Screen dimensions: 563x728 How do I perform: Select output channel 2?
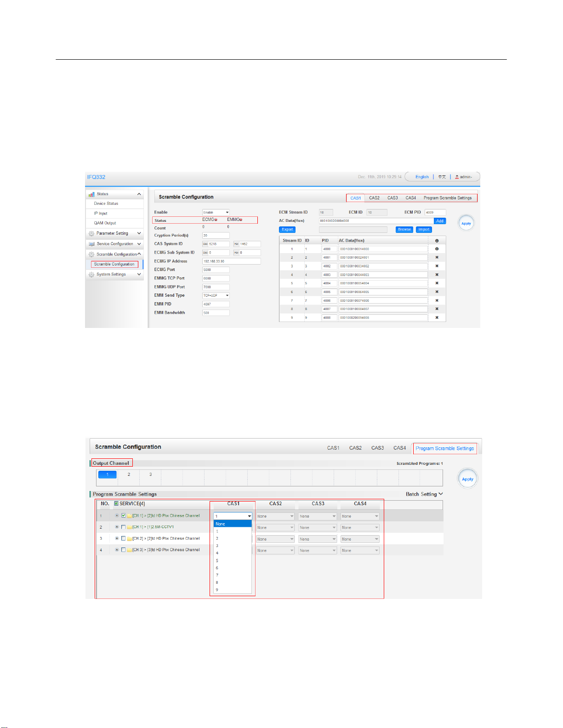(x=129, y=474)
